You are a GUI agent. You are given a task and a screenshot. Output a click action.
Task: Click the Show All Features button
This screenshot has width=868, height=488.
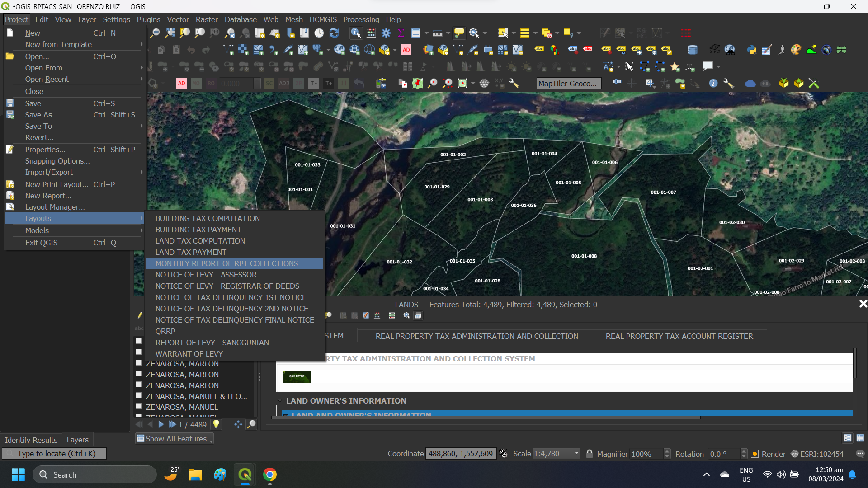[x=174, y=438]
